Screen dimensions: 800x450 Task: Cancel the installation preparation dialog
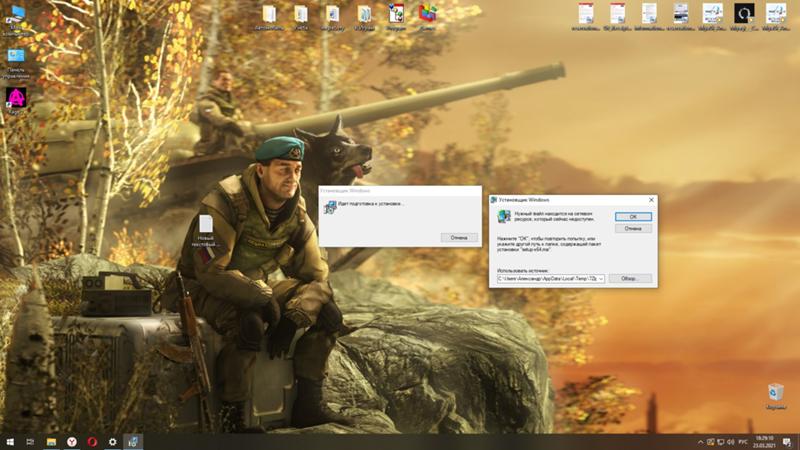click(x=459, y=238)
